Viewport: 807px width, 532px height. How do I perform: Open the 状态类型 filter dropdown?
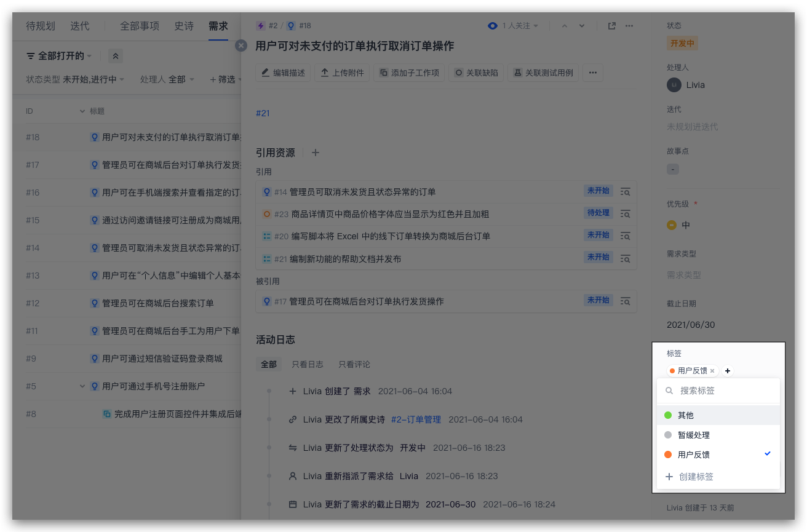coord(75,79)
